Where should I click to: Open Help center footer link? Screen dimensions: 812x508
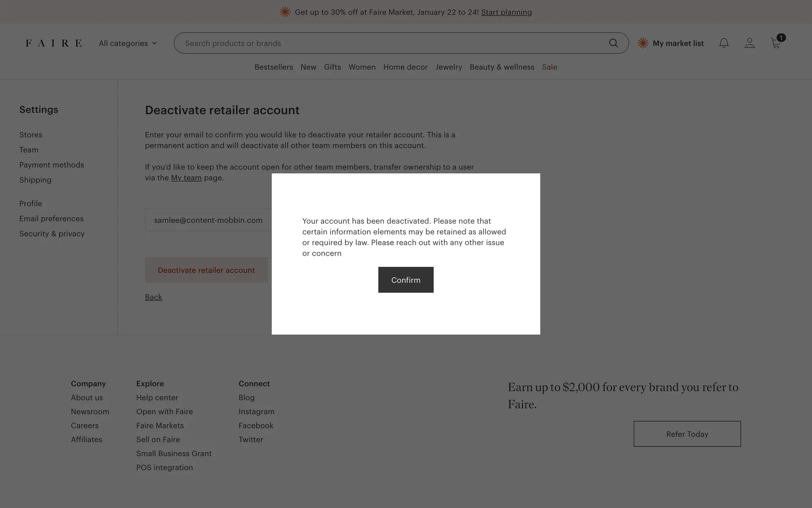(x=157, y=398)
